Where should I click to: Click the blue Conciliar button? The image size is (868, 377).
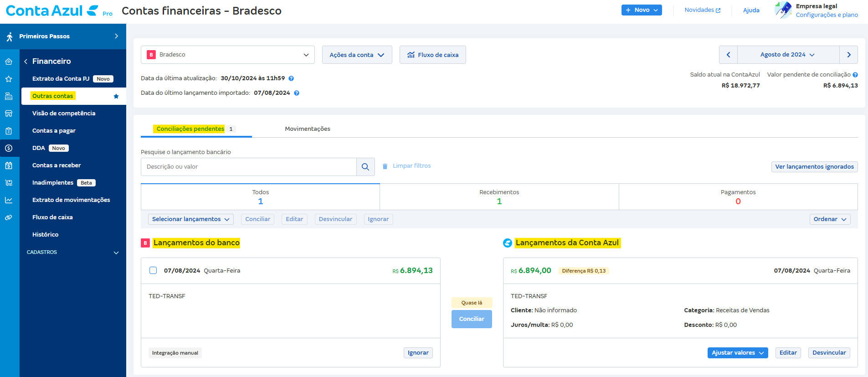tap(472, 319)
